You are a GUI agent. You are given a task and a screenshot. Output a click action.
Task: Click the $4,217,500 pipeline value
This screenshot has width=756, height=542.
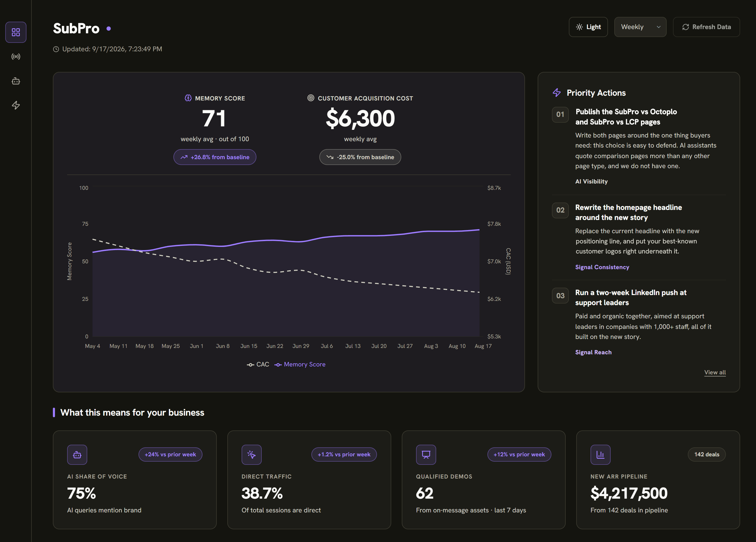pyautogui.click(x=629, y=493)
